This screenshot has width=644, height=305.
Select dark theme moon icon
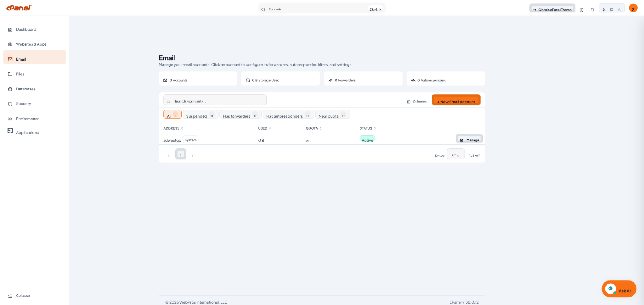click(x=620, y=10)
